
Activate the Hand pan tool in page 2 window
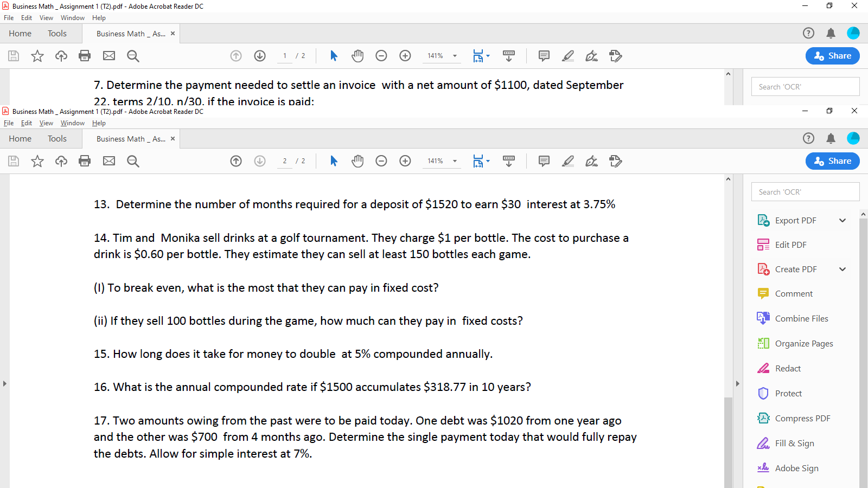click(x=358, y=161)
